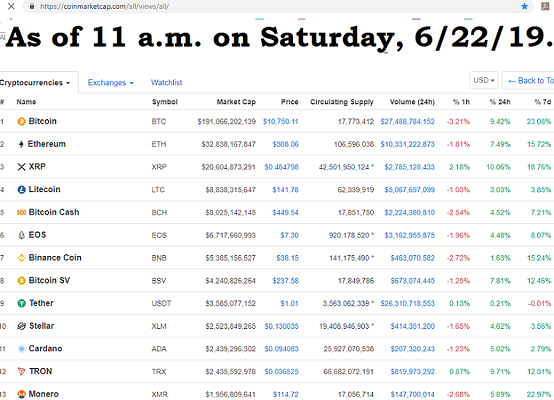Click Ethereum volume $10,331,222,873
554x400 pixels.
tap(407, 144)
